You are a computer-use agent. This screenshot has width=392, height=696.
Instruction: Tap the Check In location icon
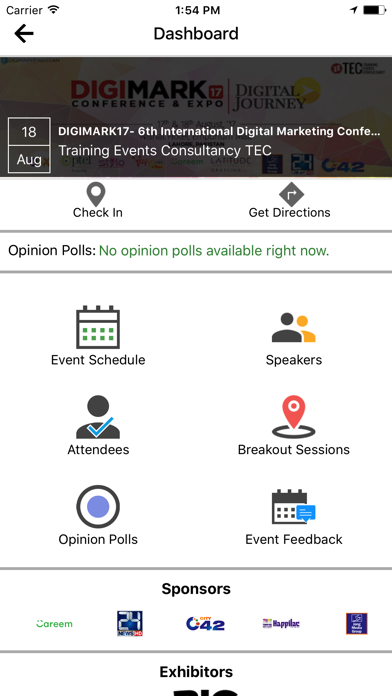[x=96, y=194]
